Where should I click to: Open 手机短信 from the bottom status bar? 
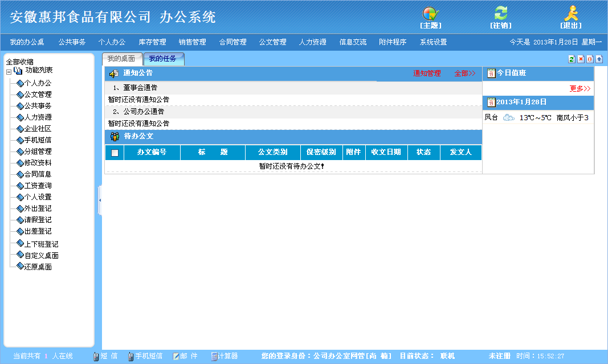(145, 356)
